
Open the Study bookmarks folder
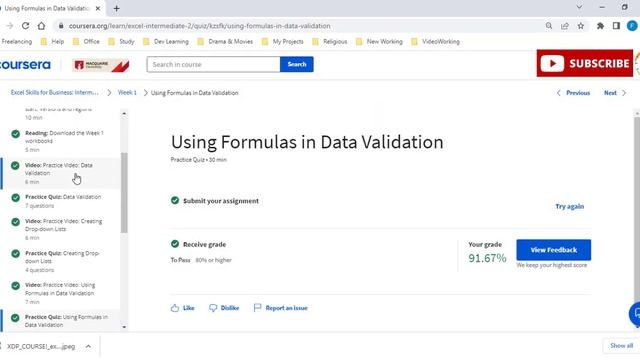click(121, 42)
